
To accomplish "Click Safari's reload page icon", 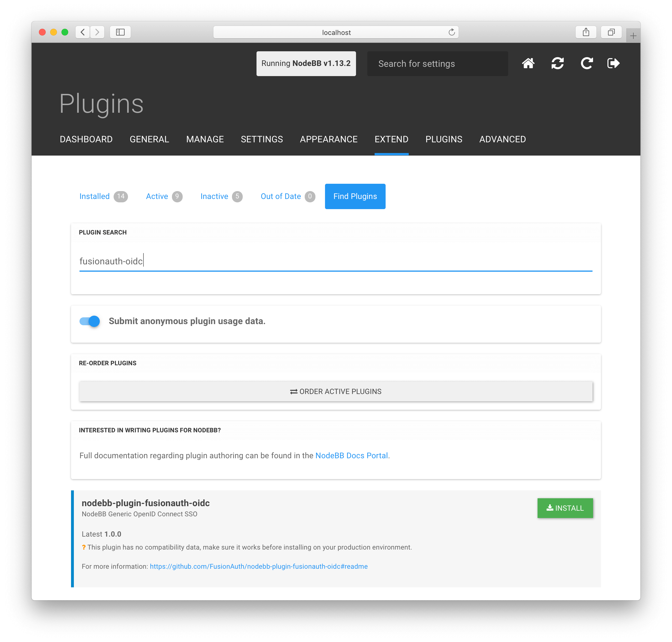I will [452, 32].
